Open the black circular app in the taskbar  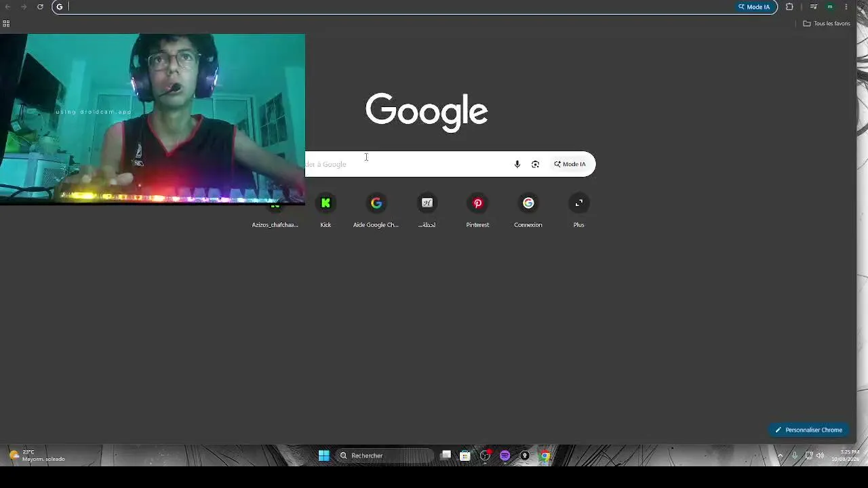tap(525, 455)
